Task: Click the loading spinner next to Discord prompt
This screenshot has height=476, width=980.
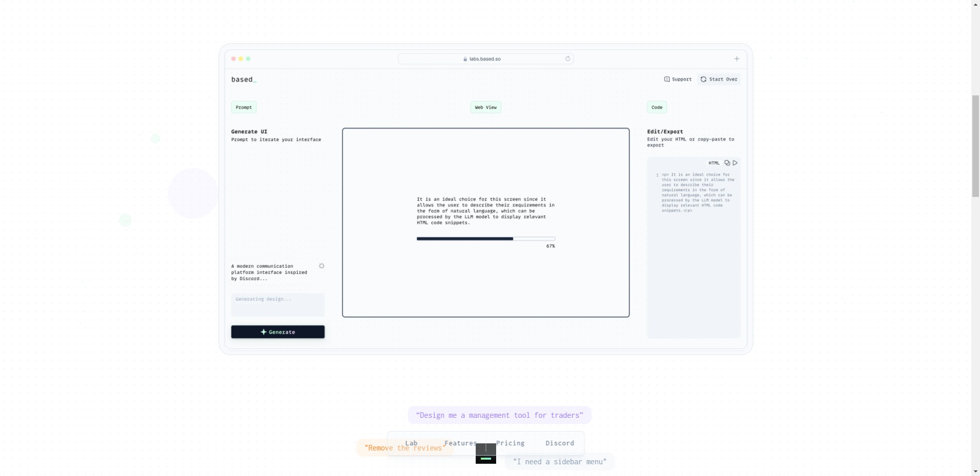Action: point(322,266)
